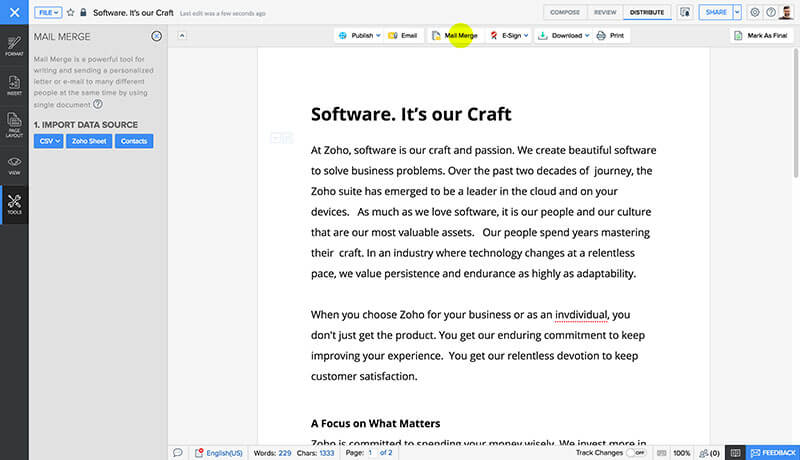Click the page number field
Screen dimensions: 800x460
370,453
